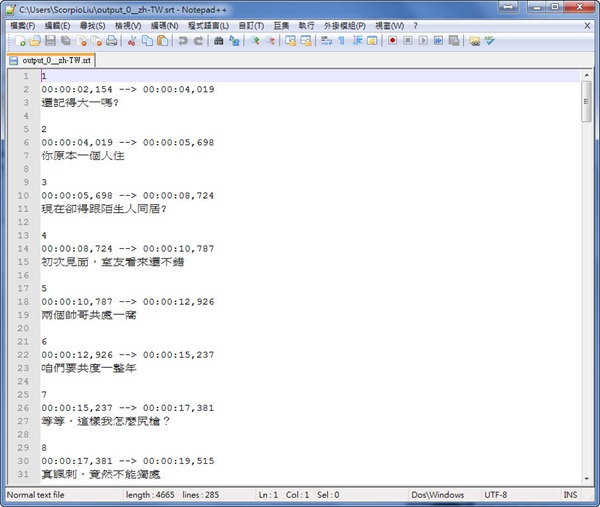Open the 程式語言(L) menu

pos(209,26)
